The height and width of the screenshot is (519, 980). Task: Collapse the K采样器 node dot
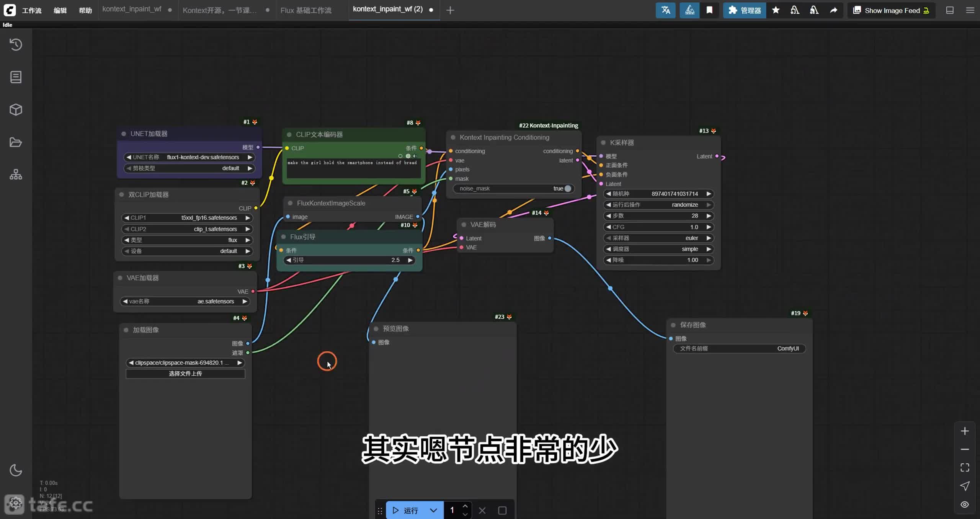pyautogui.click(x=603, y=142)
